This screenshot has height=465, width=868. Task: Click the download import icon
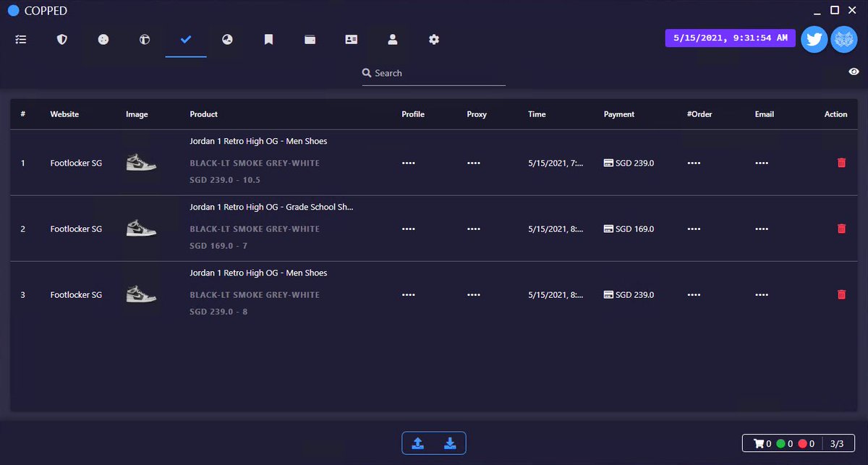point(450,443)
